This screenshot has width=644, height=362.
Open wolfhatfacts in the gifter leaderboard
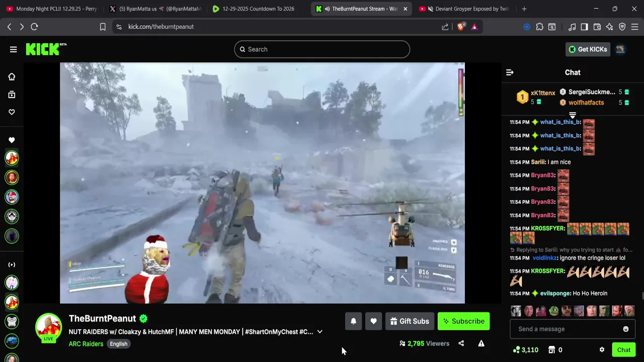coord(586,103)
